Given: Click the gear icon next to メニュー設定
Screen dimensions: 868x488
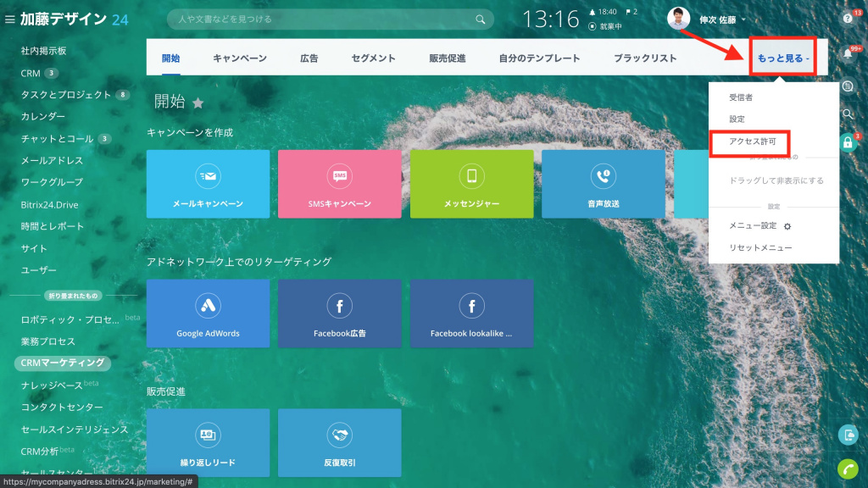Looking at the screenshot, I should (787, 226).
